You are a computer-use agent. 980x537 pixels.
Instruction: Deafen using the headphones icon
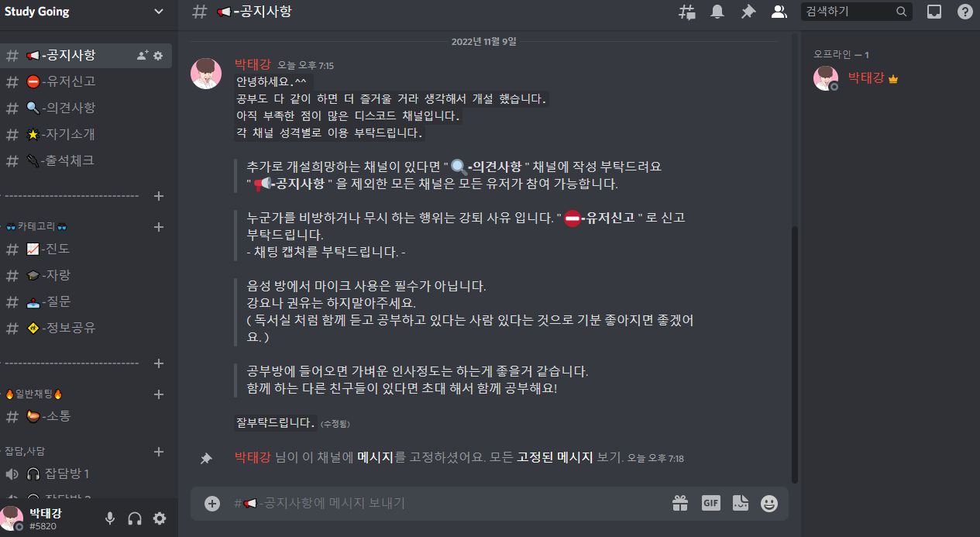pos(135,518)
